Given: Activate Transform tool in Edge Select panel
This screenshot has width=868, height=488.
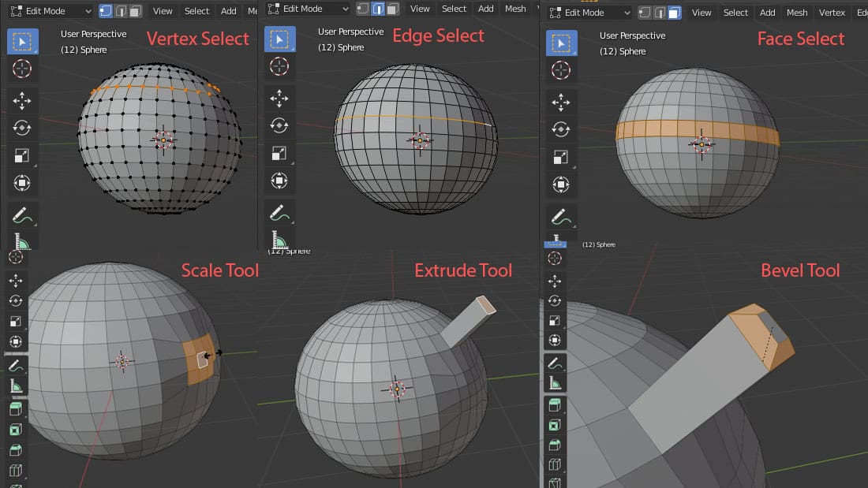Looking at the screenshot, I should pos(279,181).
